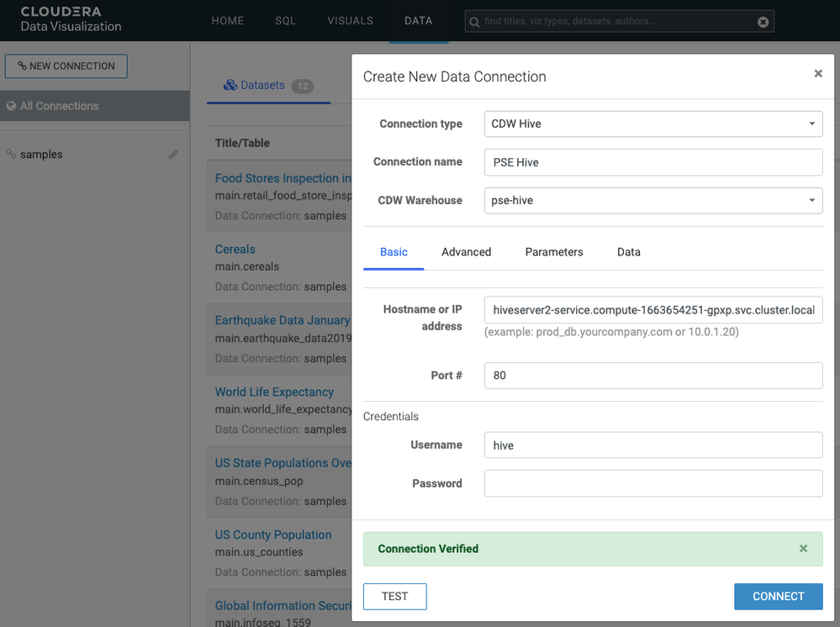840x627 pixels.
Task: Go to the HOME menu
Action: pyautogui.click(x=227, y=21)
